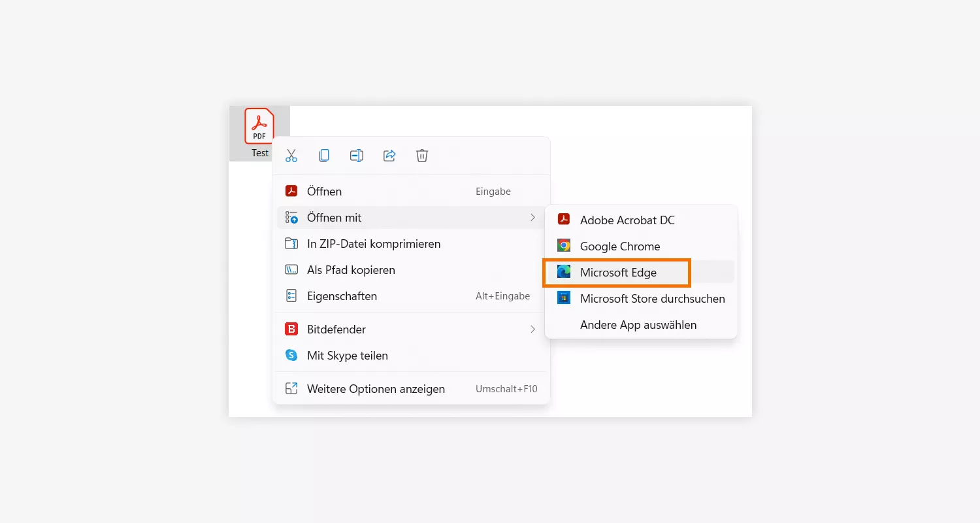Click the blue Skype icon
Image resolution: width=980 pixels, height=523 pixels.
(291, 356)
